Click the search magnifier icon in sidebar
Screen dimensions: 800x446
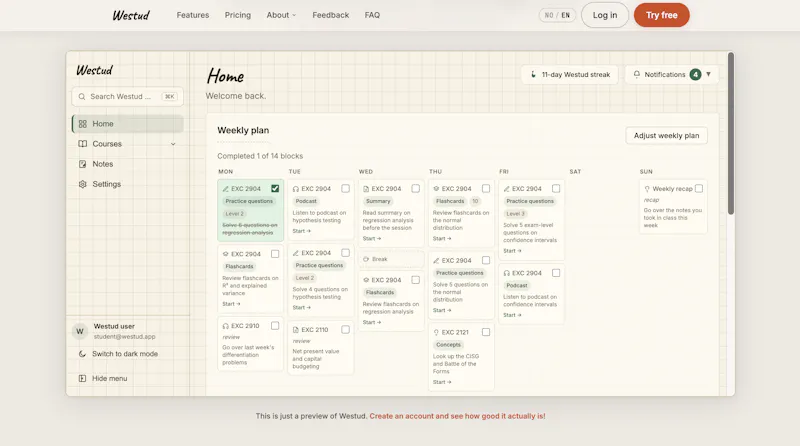click(x=82, y=96)
